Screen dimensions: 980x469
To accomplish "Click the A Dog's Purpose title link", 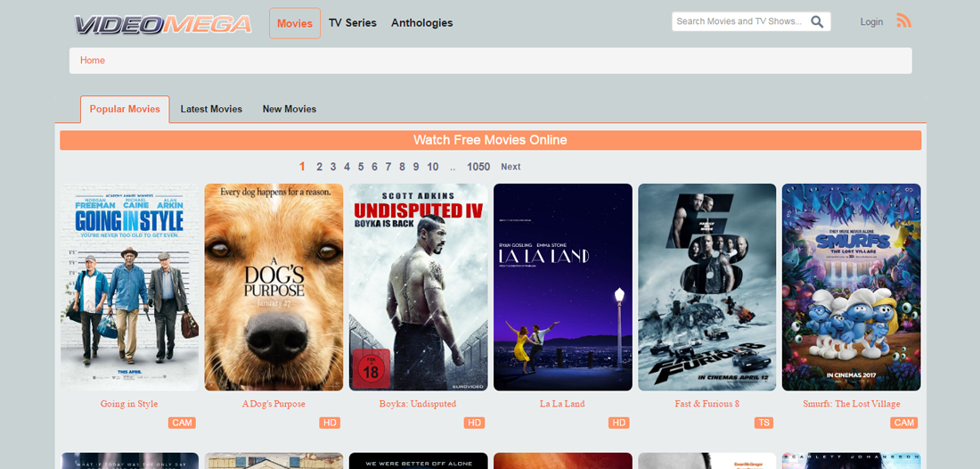I will point(274,404).
